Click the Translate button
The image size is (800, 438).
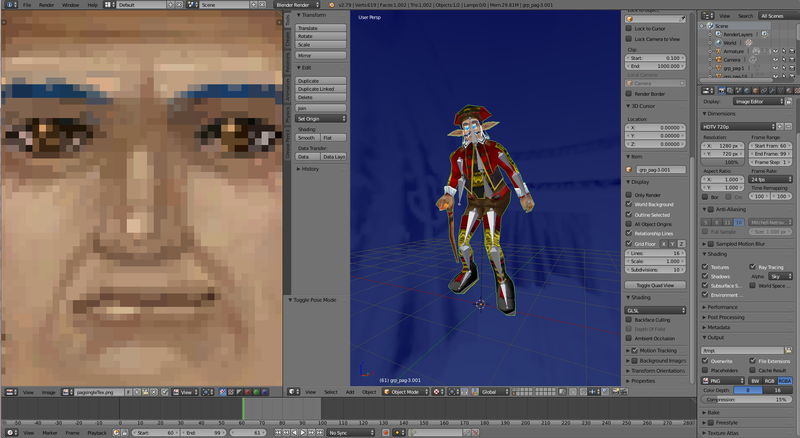coord(320,28)
